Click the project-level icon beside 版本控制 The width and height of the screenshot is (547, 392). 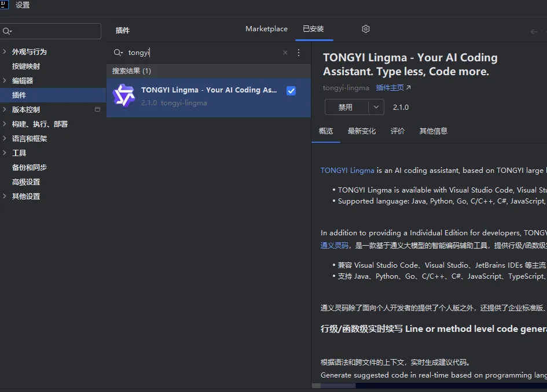coord(97,109)
